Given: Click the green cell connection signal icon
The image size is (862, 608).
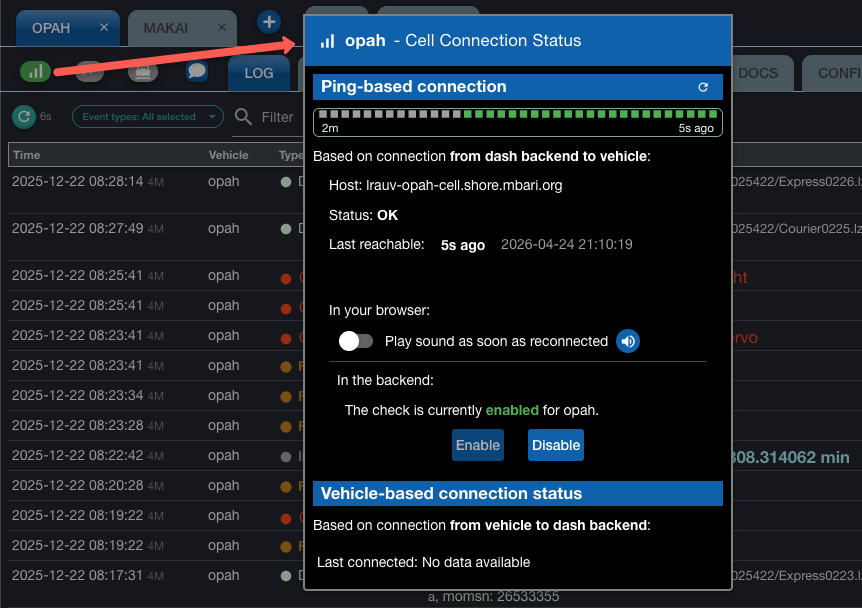Looking at the screenshot, I should click(x=35, y=71).
